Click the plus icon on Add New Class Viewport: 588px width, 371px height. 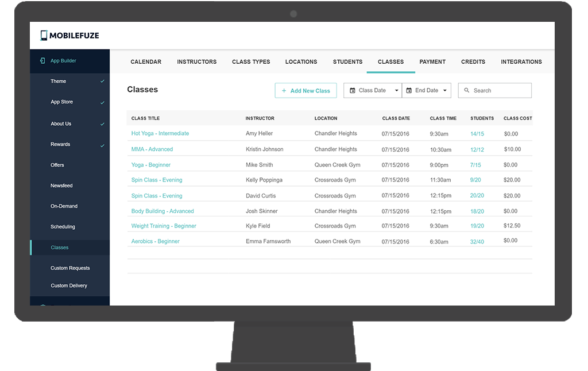click(x=284, y=91)
